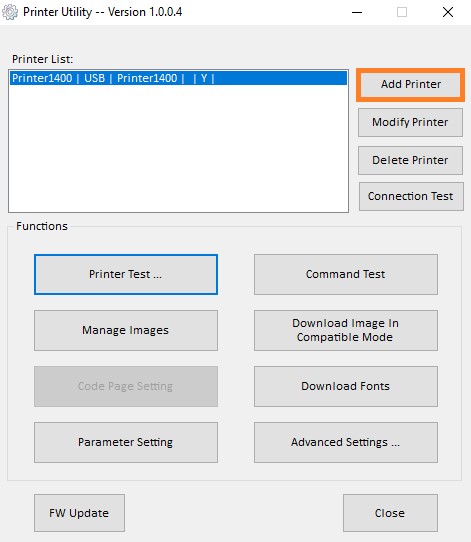Image resolution: width=471 pixels, height=542 pixels.
Task: Open Advanced Settings
Action: click(x=346, y=442)
